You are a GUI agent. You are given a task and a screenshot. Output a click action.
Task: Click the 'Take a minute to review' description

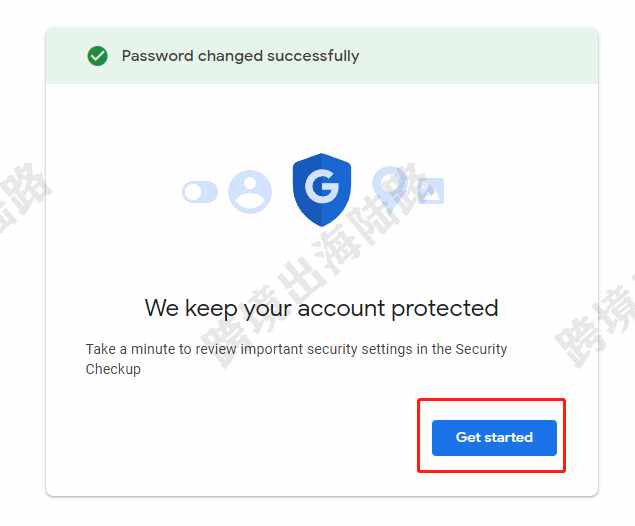296,359
